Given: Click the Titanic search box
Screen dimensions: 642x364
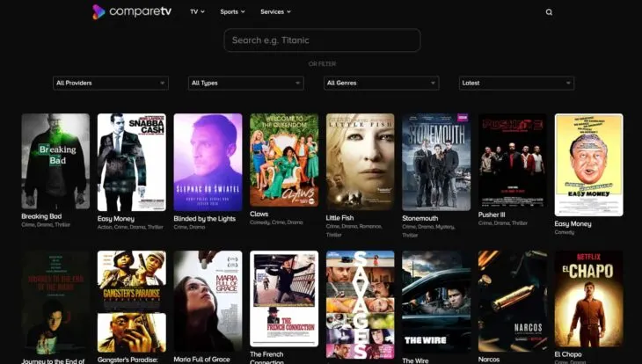Looking at the screenshot, I should point(322,40).
